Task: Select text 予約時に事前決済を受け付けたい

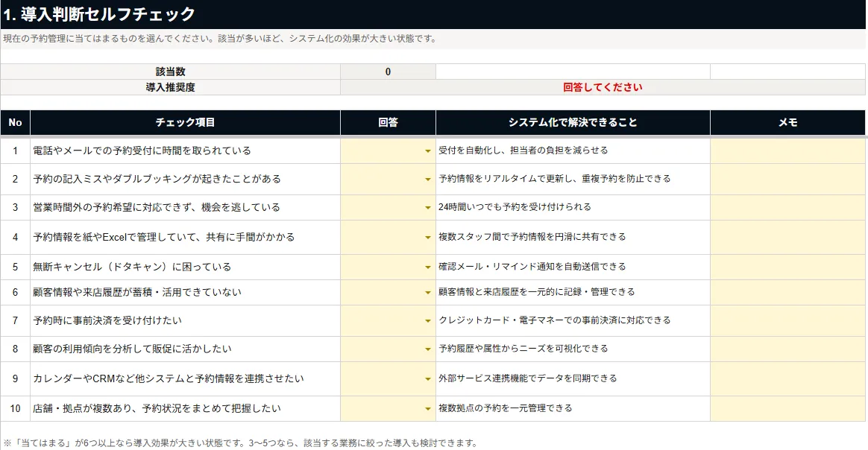Action: [x=107, y=320]
